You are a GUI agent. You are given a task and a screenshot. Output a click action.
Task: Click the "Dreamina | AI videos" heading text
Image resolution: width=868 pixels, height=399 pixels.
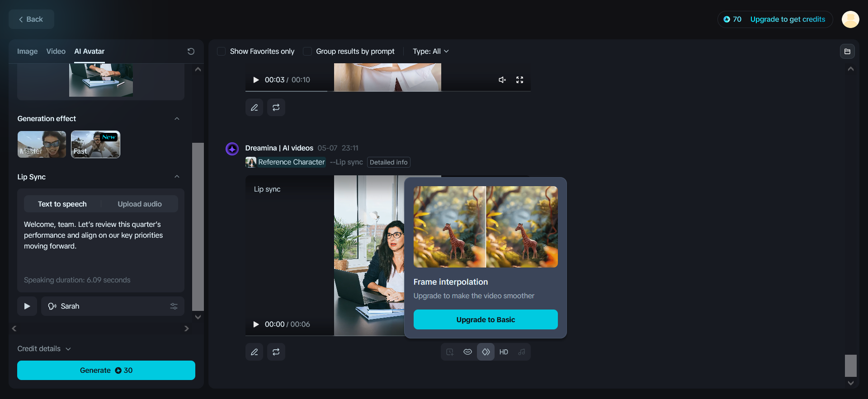coord(279,148)
